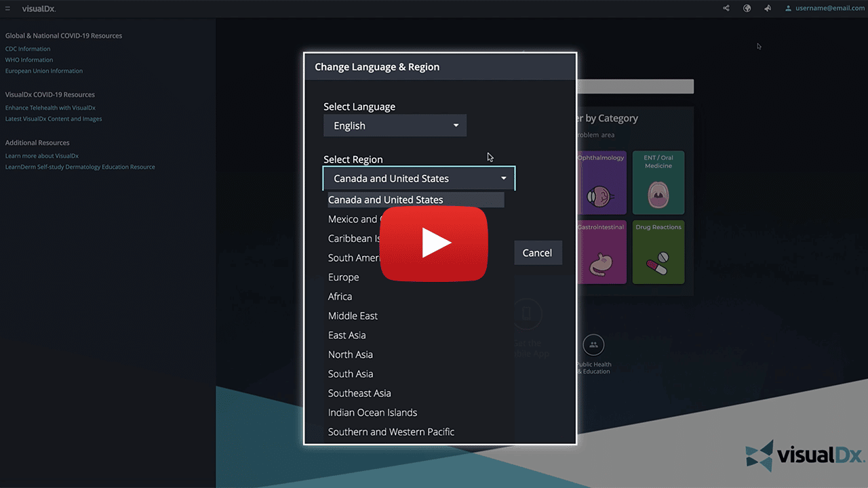
Task: Click the megaphone announcements icon
Action: coord(767,8)
